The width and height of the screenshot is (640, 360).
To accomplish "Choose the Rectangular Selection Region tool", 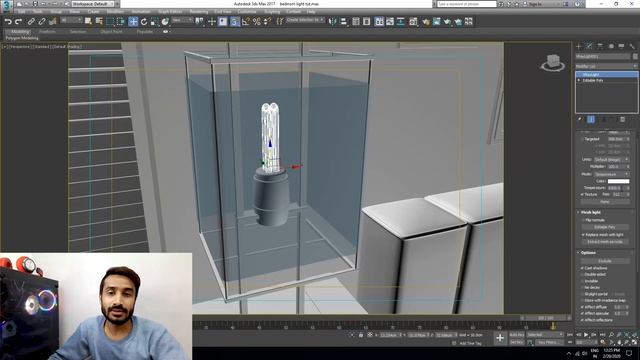I will [x=110, y=22].
